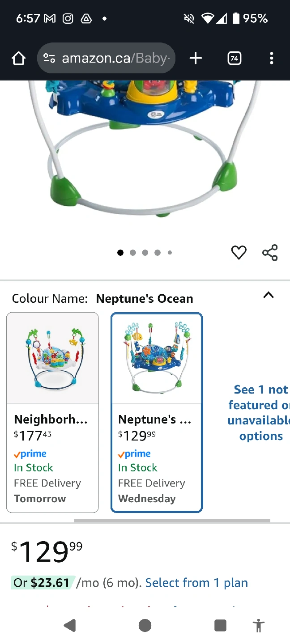The width and height of the screenshot is (290, 644).
Task: Open the site info icon in address bar
Action: click(x=49, y=58)
